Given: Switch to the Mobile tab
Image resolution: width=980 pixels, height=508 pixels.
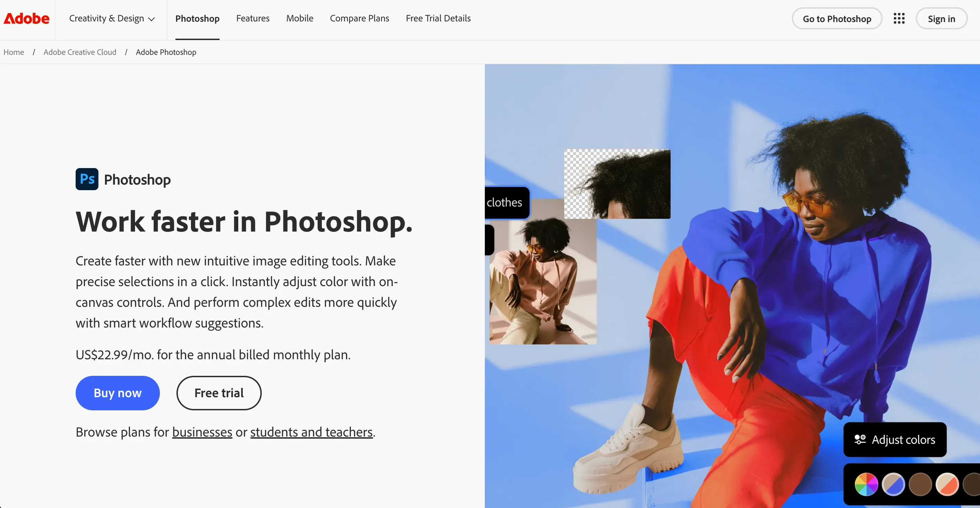Looking at the screenshot, I should click(300, 18).
